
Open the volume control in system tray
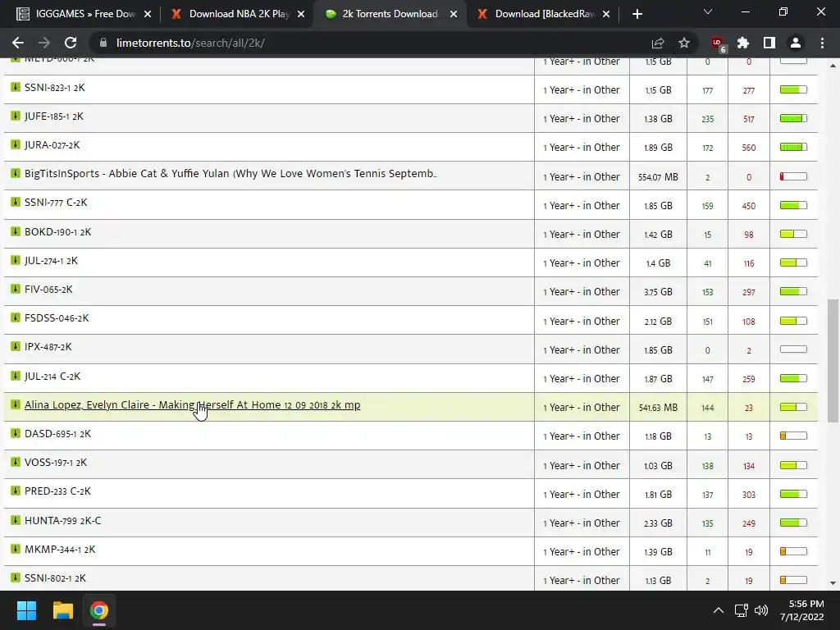760,610
